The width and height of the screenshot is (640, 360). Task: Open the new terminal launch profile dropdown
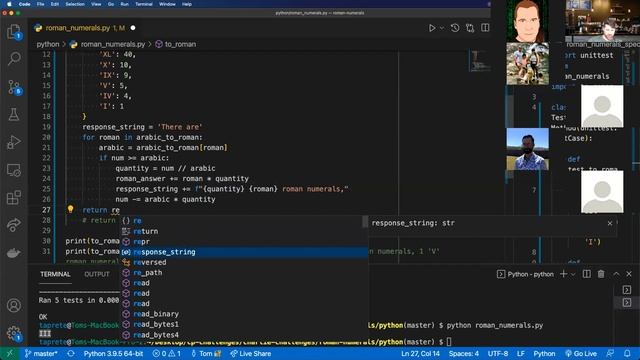click(x=573, y=274)
